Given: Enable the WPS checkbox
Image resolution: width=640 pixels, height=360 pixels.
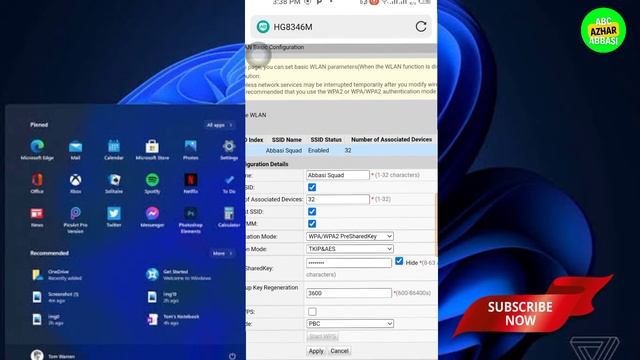Looking at the screenshot, I should click(312, 312).
